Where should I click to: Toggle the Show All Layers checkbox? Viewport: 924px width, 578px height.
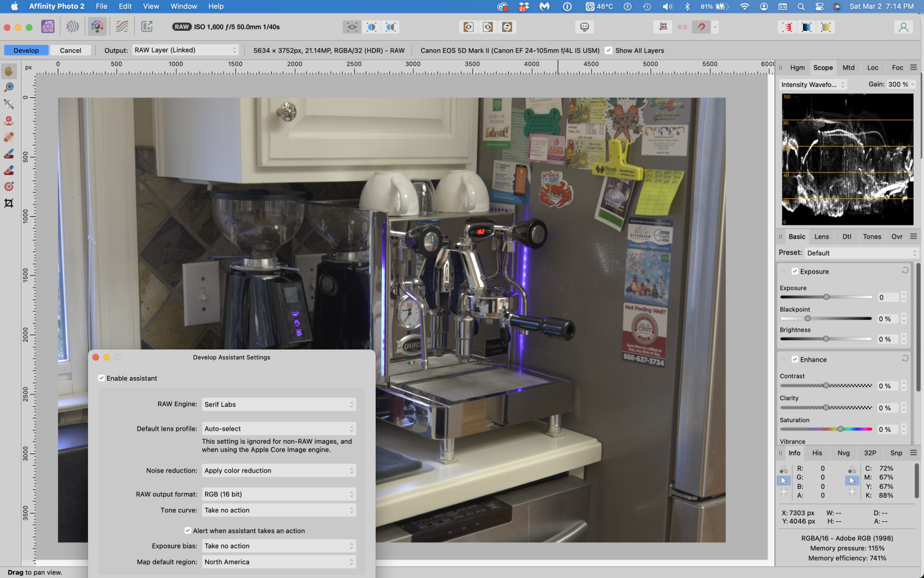coord(609,51)
